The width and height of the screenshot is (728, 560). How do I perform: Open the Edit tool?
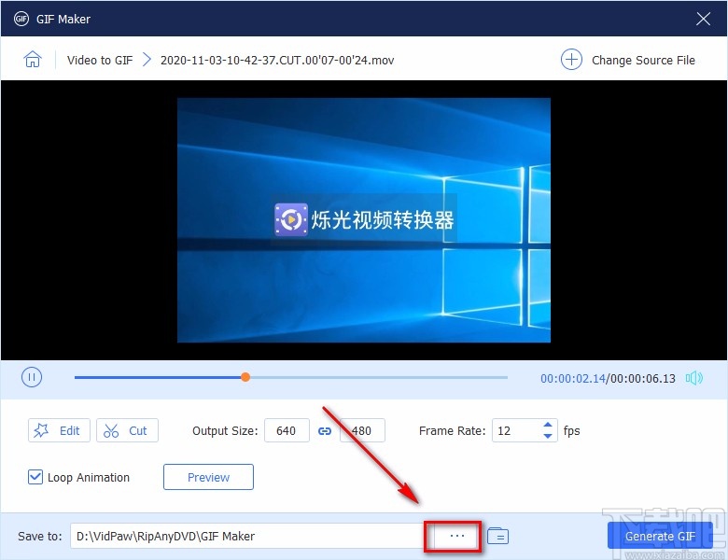tap(59, 430)
